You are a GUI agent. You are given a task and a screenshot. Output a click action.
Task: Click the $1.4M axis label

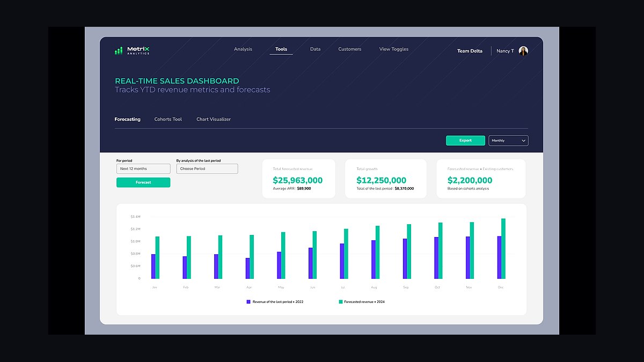[135, 217]
